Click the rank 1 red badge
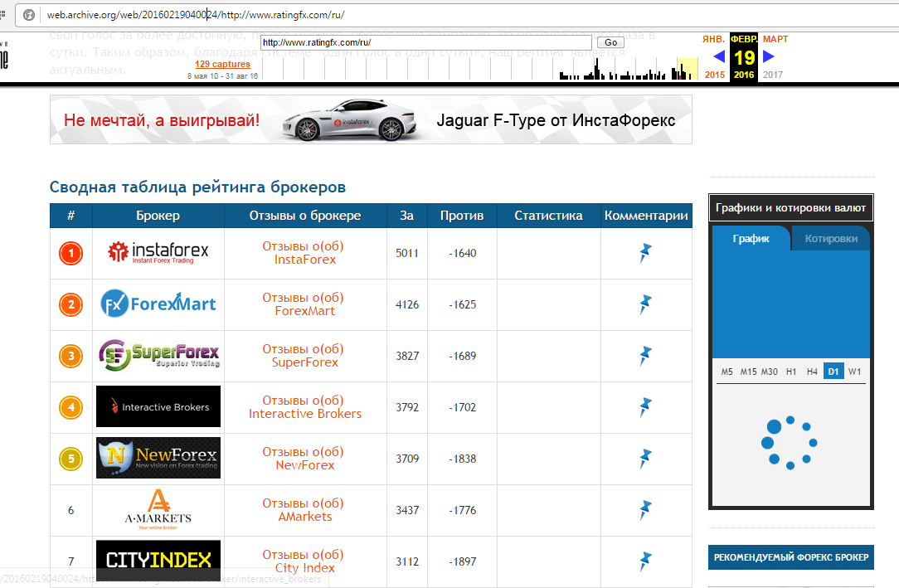The width and height of the screenshot is (899, 588). 71,253
